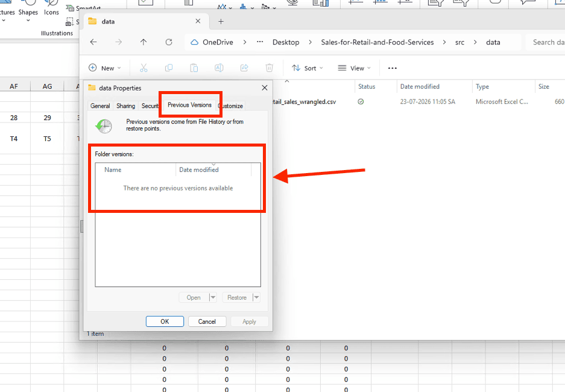Click the Restore button

coord(237,297)
